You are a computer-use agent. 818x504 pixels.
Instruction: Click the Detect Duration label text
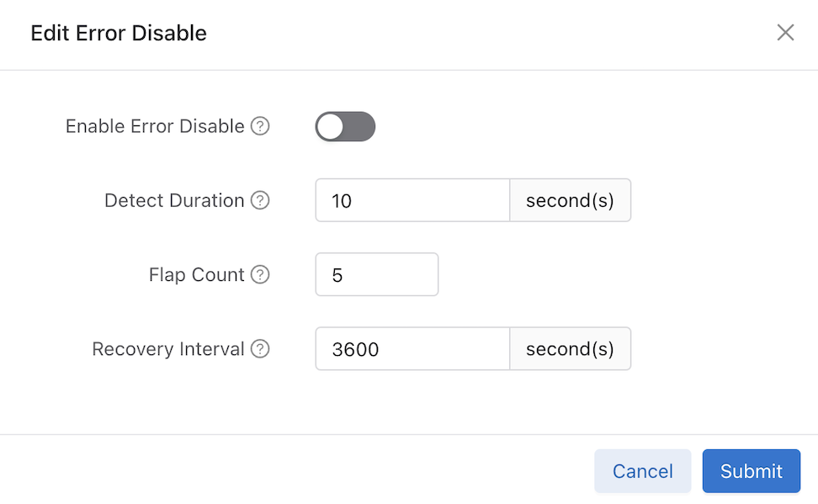coord(174,200)
